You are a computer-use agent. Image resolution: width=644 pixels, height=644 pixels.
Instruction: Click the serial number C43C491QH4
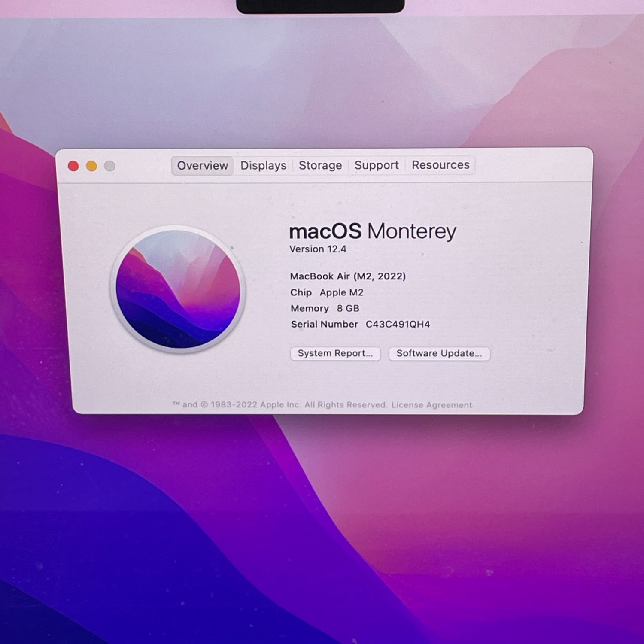[398, 324]
